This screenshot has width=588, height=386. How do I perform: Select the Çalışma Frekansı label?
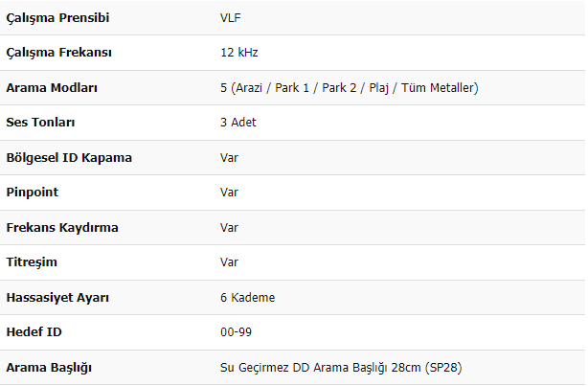point(58,53)
